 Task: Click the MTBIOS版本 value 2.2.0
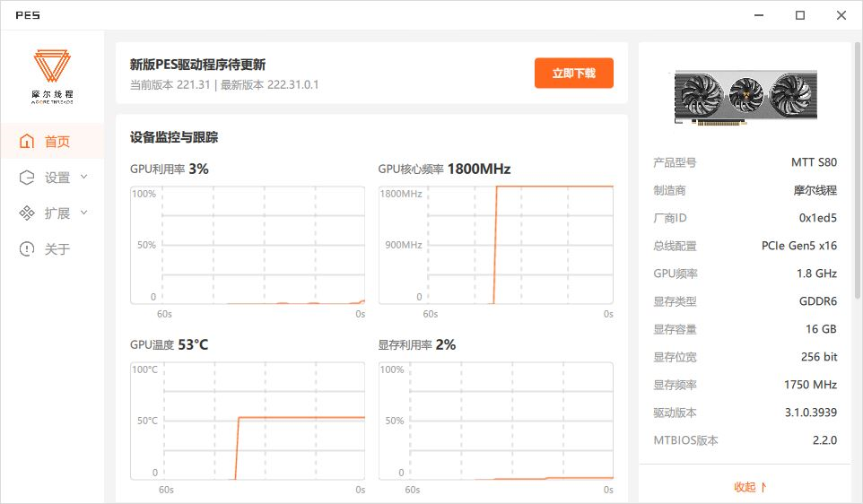click(824, 440)
